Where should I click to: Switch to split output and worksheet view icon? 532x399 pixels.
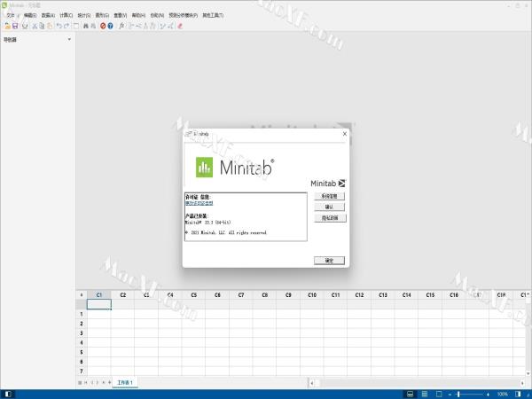(410, 395)
